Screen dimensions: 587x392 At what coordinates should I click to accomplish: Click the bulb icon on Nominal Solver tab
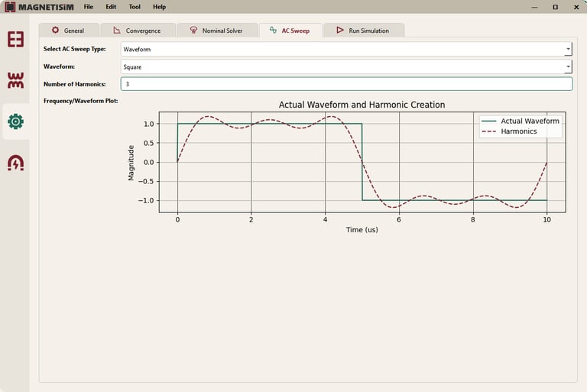click(193, 30)
